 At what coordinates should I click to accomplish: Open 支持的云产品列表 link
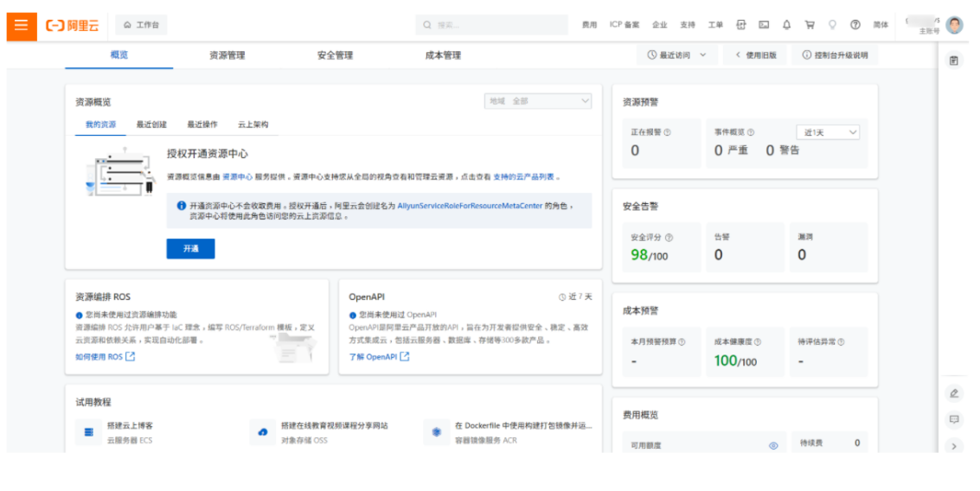coord(524,177)
